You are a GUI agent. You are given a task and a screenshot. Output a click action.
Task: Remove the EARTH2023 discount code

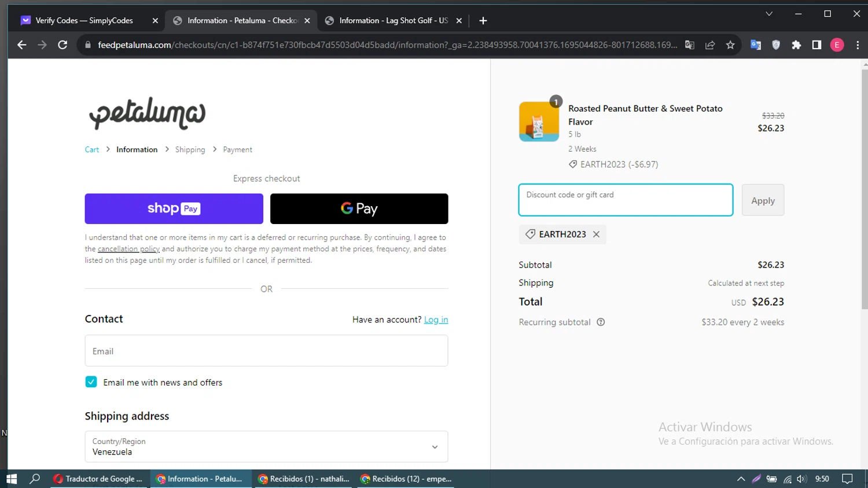(596, 234)
